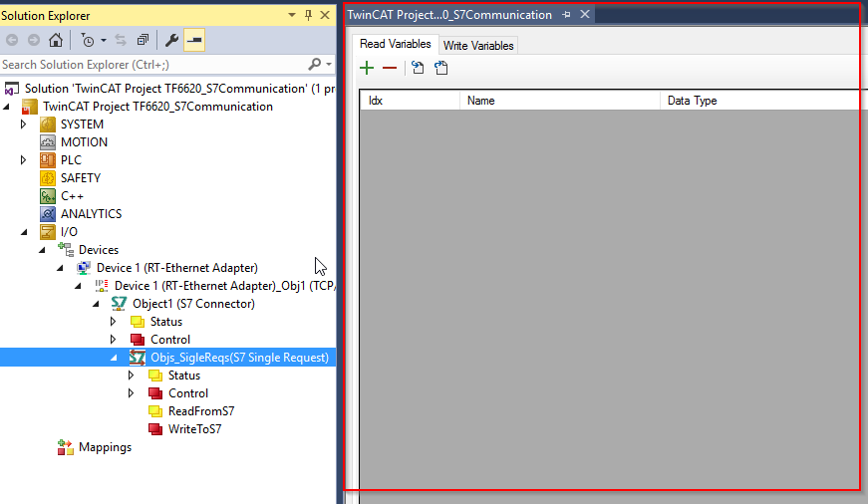Viewport: 868px width, 504px height.
Task: Open Properties wrench icon
Action: pos(171,40)
